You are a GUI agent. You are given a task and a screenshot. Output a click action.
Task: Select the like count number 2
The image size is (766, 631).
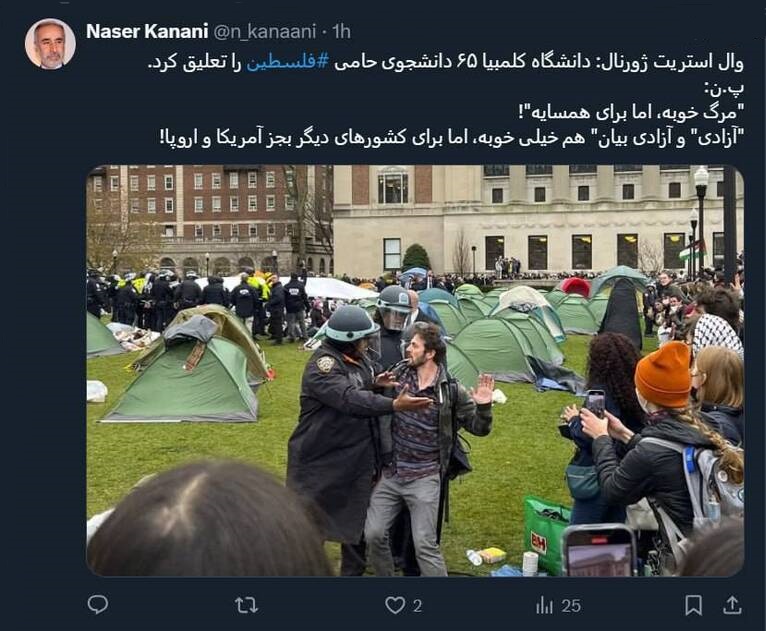[417, 606]
